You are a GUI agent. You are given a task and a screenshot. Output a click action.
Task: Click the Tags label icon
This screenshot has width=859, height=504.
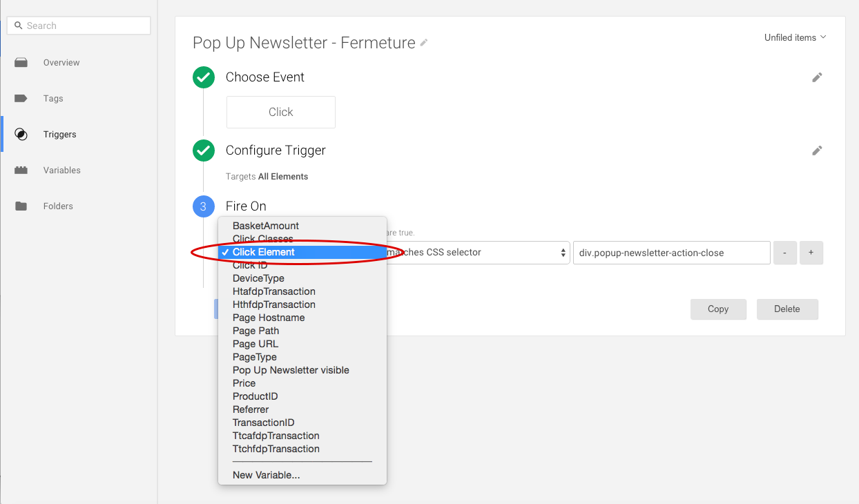(x=21, y=98)
